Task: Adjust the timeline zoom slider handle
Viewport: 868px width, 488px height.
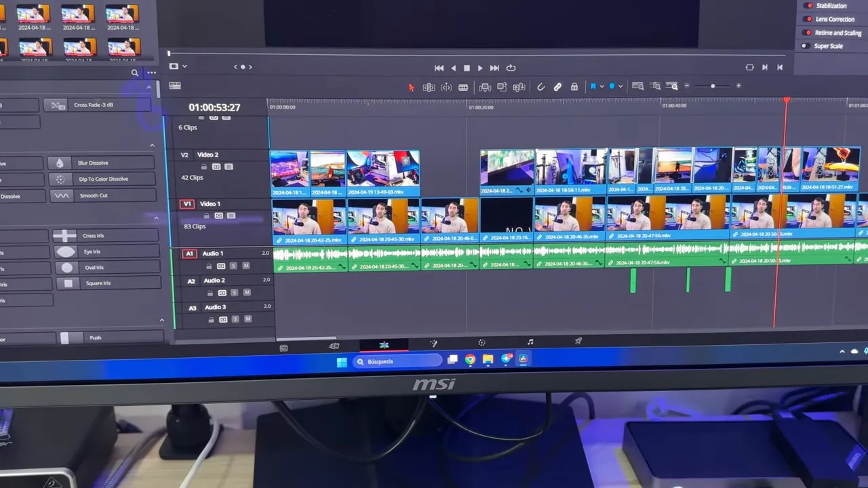Action: tap(713, 86)
